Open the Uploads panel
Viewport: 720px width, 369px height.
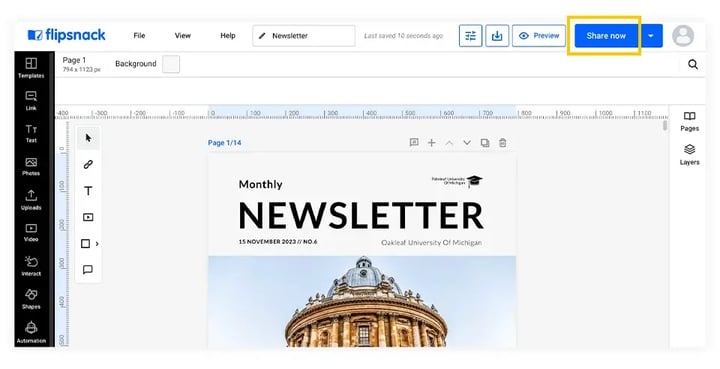coord(31,200)
